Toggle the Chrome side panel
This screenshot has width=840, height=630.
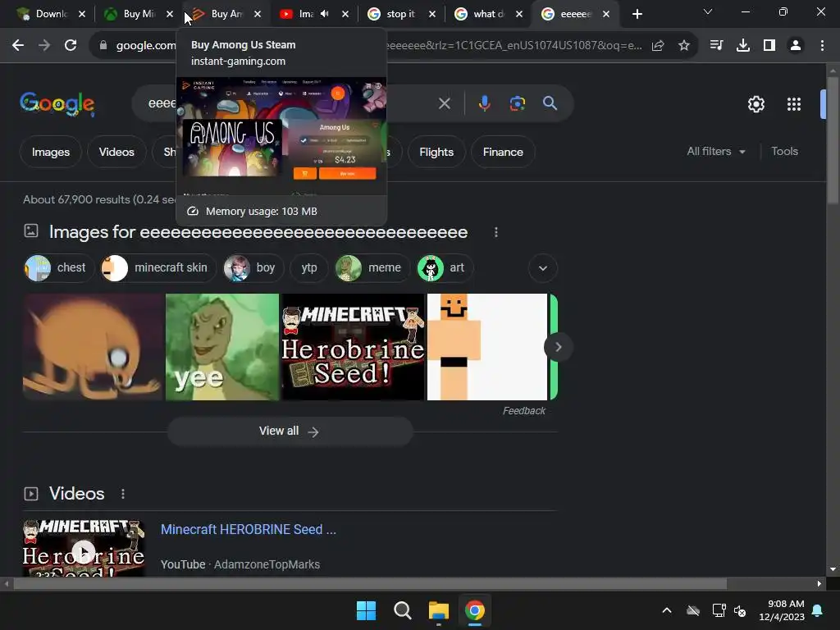coord(769,46)
